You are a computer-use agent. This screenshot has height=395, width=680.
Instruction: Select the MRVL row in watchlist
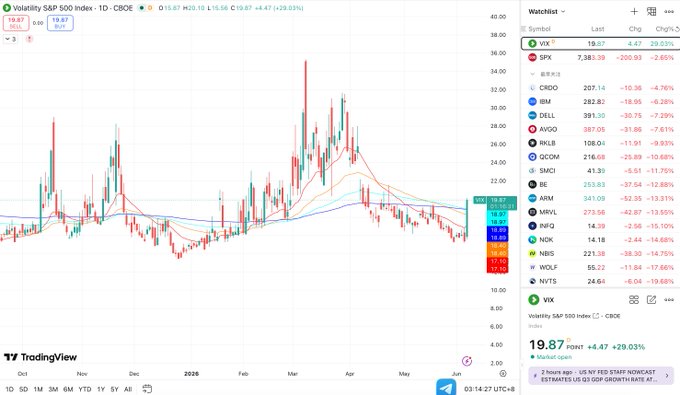600,212
